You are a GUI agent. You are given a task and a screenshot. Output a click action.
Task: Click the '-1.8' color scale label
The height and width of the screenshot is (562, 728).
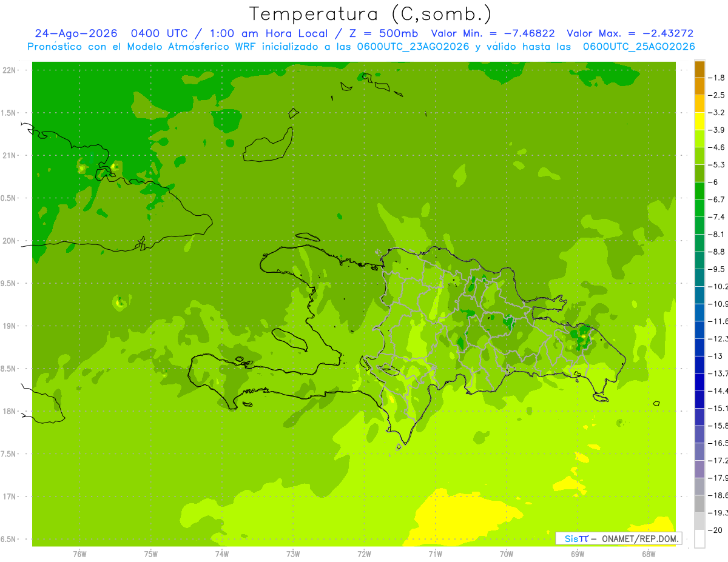tap(716, 78)
